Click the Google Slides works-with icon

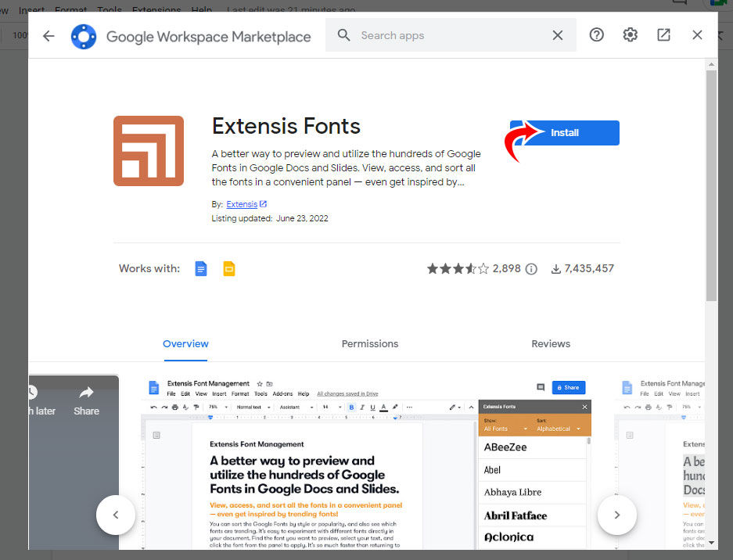pyautogui.click(x=228, y=268)
